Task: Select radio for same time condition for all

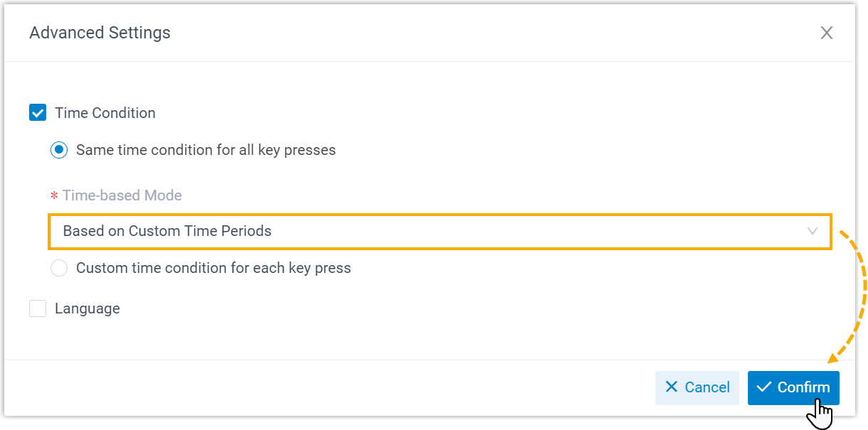Action: point(59,150)
